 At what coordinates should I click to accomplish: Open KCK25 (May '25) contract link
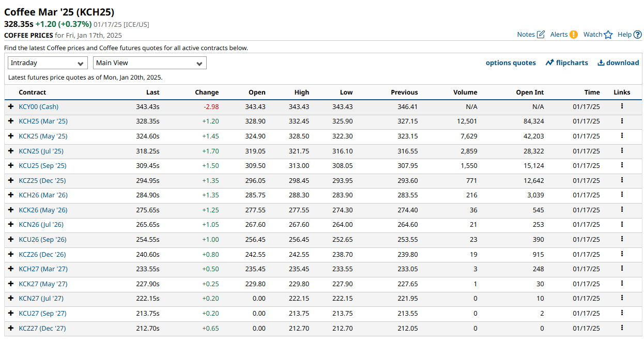(x=43, y=136)
